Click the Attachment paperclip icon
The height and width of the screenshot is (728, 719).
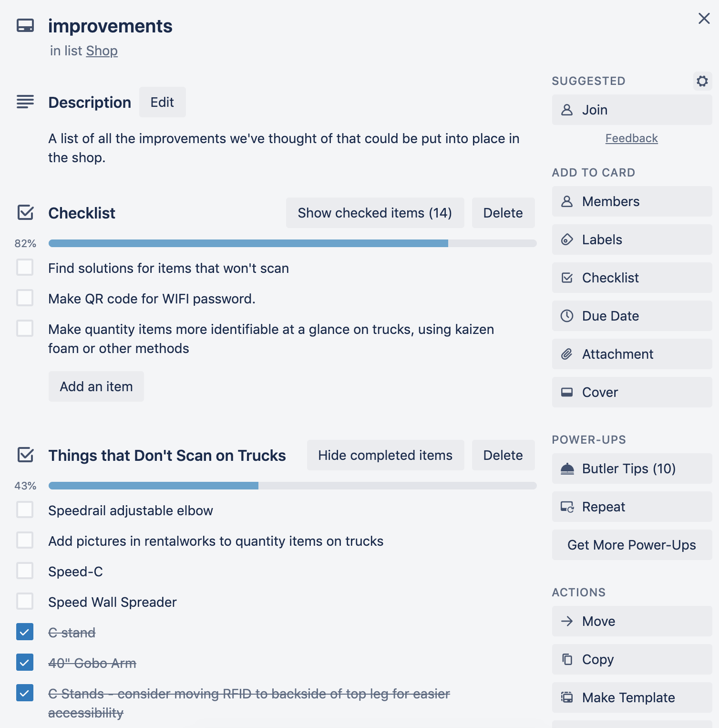567,354
